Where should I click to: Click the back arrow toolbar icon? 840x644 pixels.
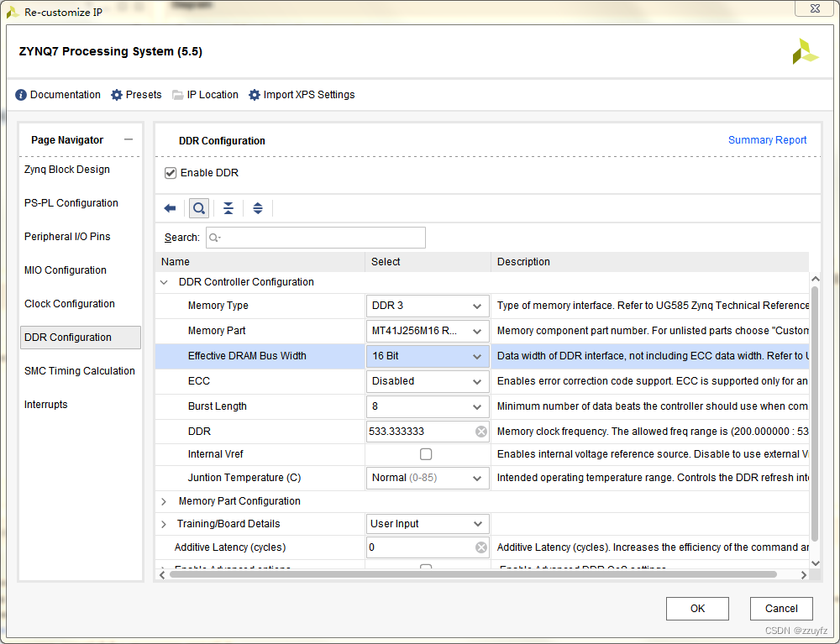click(x=170, y=208)
